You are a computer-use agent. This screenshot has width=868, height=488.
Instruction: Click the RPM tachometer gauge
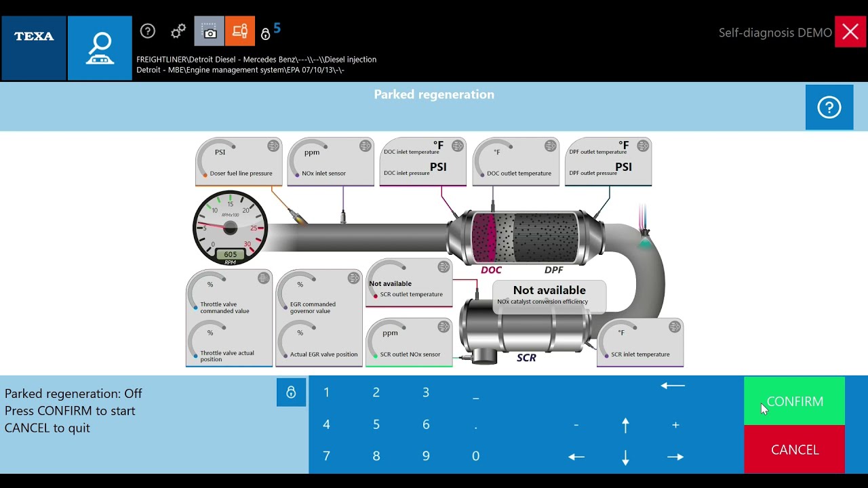tap(231, 228)
